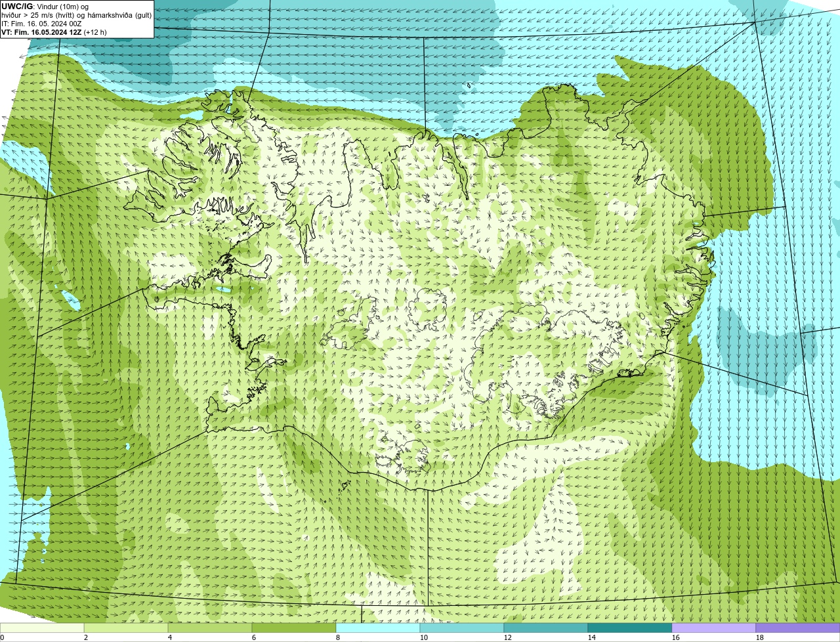The height and width of the screenshot is (642, 840).
Task: Click the 'hviður > 25 m/s (hvítt)' description line
Action: (x=77, y=14)
